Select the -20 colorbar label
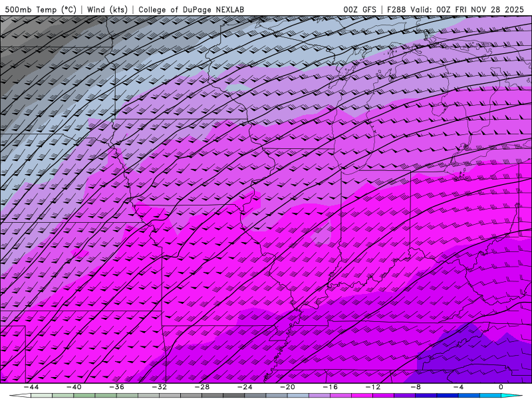The image size is (532, 399). 287,387
